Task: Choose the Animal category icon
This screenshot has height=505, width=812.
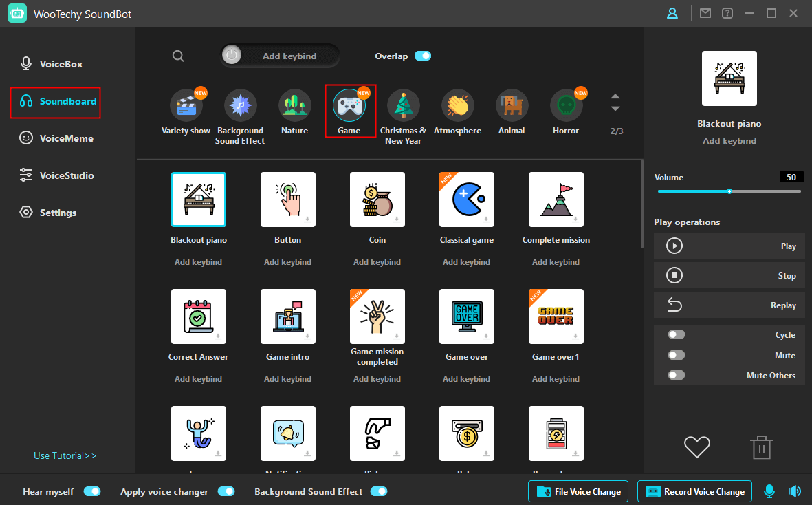Action: point(512,105)
